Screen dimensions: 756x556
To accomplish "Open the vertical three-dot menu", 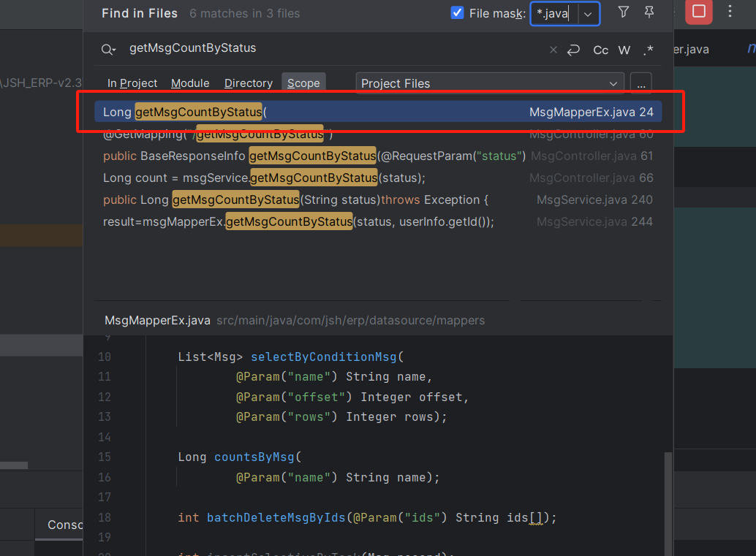I will [730, 11].
